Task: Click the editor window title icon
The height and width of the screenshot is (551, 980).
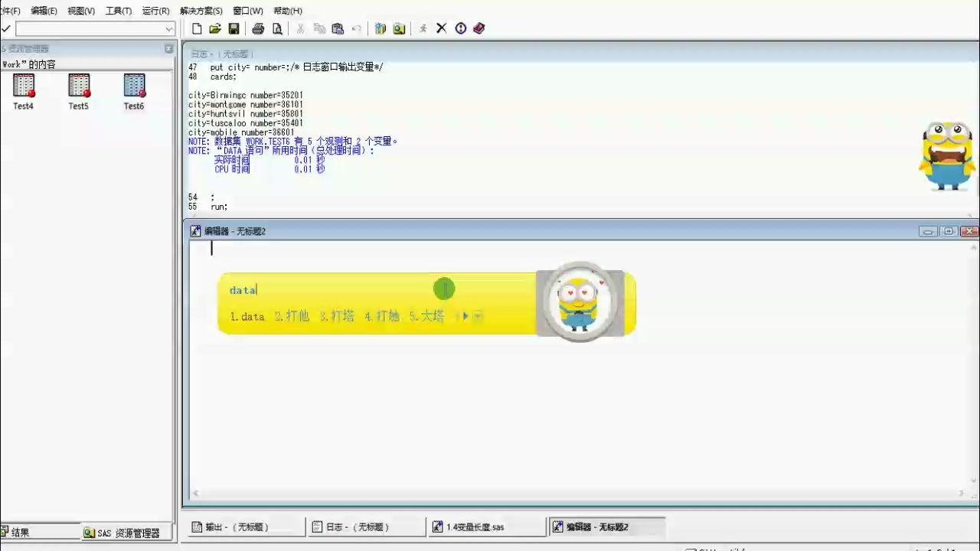Action: pyautogui.click(x=196, y=230)
